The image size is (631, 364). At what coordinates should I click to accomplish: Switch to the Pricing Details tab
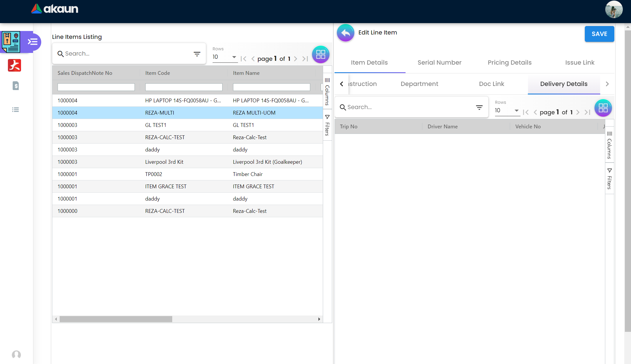(x=509, y=63)
